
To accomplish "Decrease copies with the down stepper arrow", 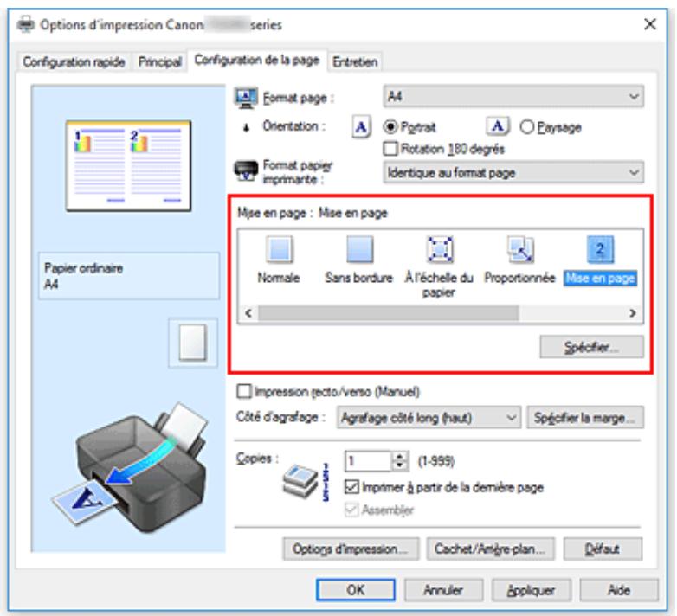I will (x=400, y=465).
